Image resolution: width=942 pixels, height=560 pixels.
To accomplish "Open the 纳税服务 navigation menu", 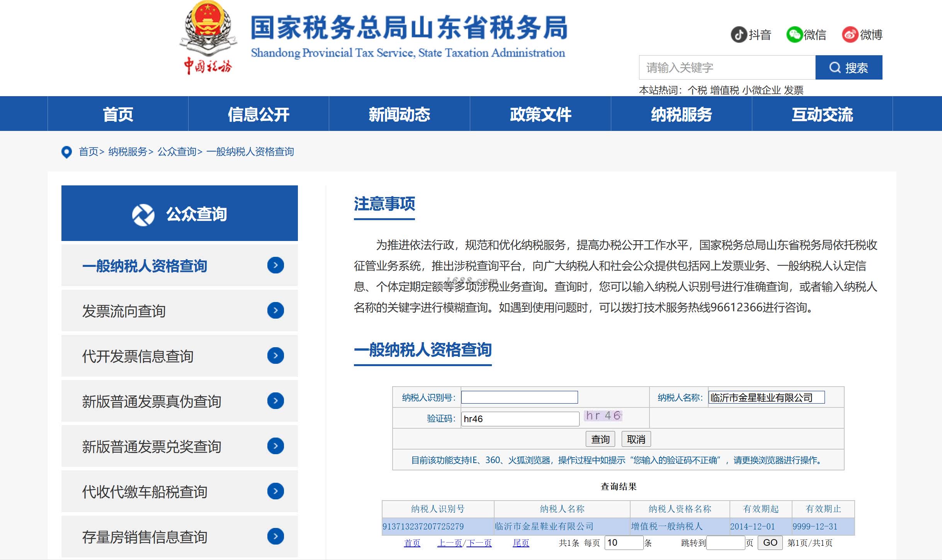I will [x=681, y=114].
